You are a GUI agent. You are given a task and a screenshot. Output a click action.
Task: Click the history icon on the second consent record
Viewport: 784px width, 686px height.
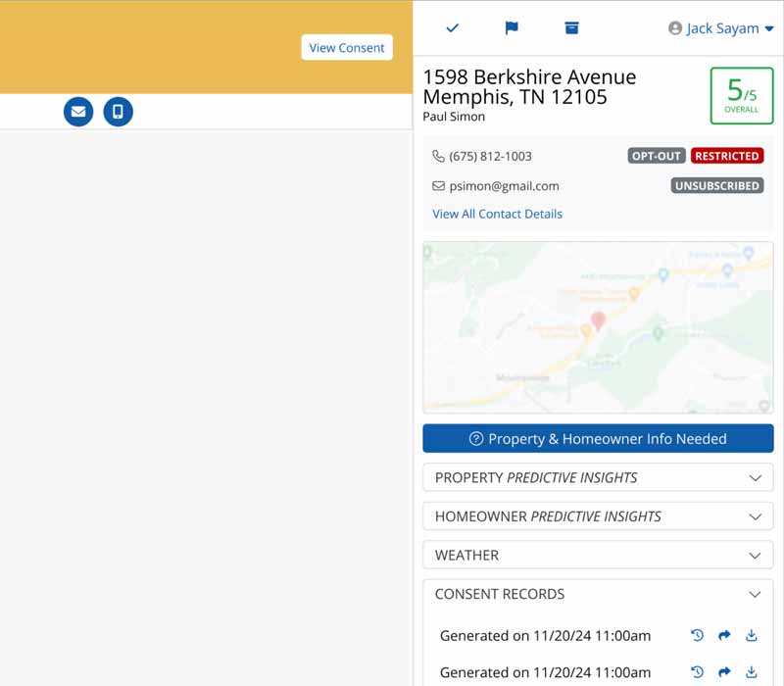[697, 672]
